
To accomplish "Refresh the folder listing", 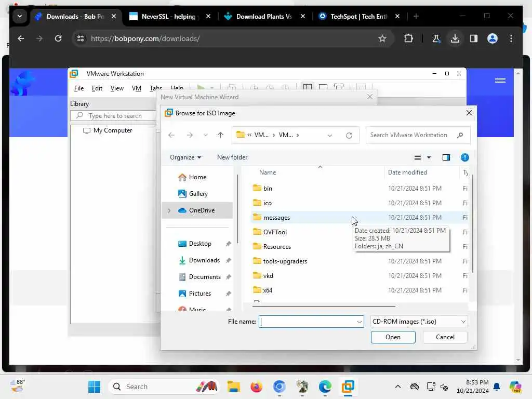I will click(x=349, y=136).
